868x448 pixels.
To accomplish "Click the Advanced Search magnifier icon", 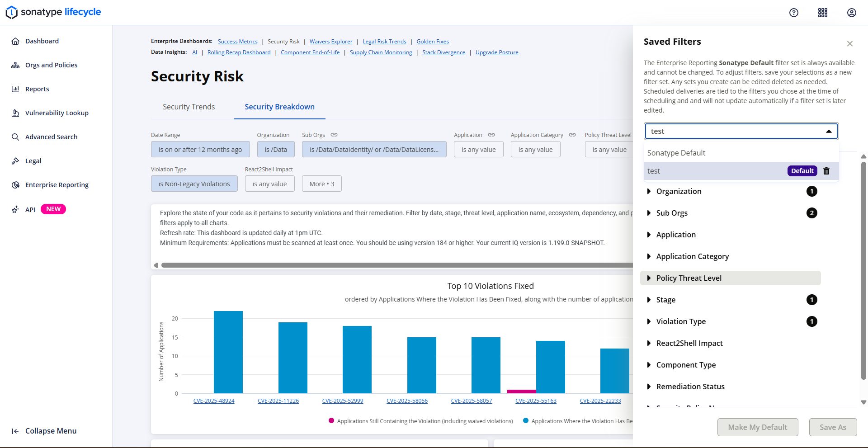I will point(15,137).
